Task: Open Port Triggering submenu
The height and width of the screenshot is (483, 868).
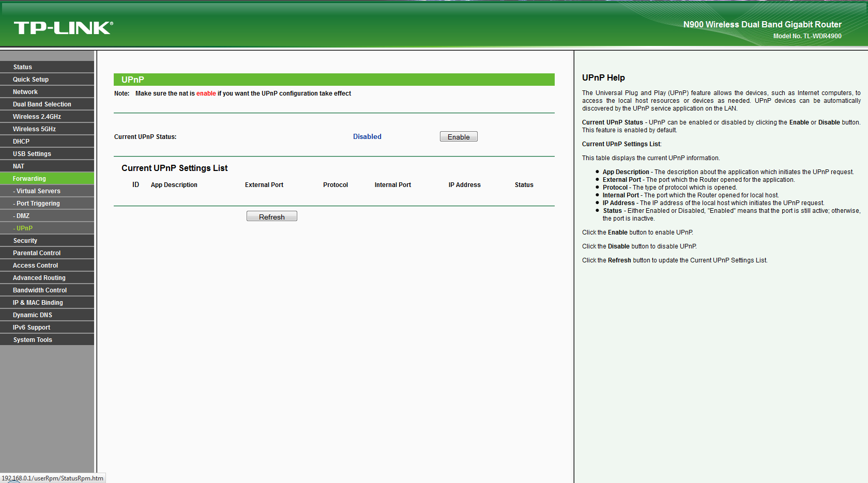Action: tap(47, 204)
